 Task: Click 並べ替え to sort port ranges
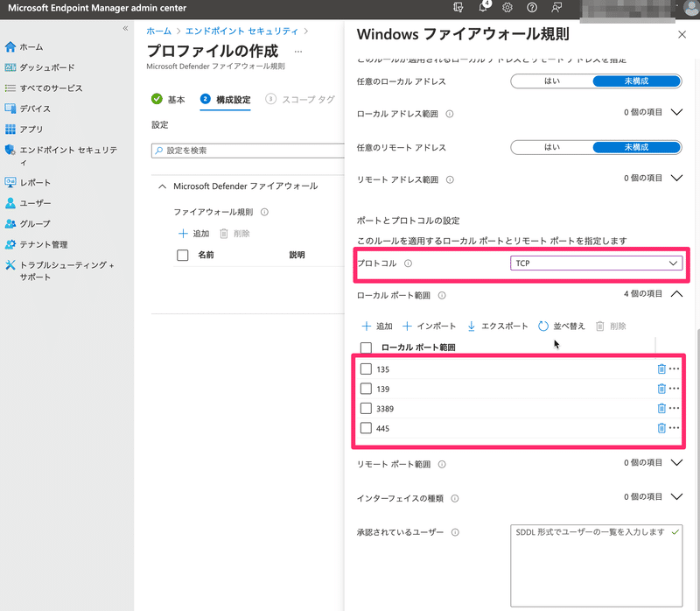click(561, 326)
